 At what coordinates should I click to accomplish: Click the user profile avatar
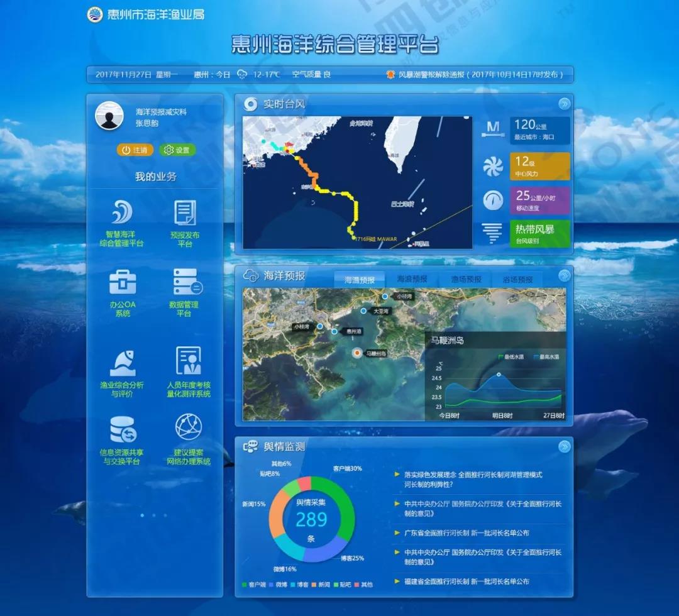point(109,116)
